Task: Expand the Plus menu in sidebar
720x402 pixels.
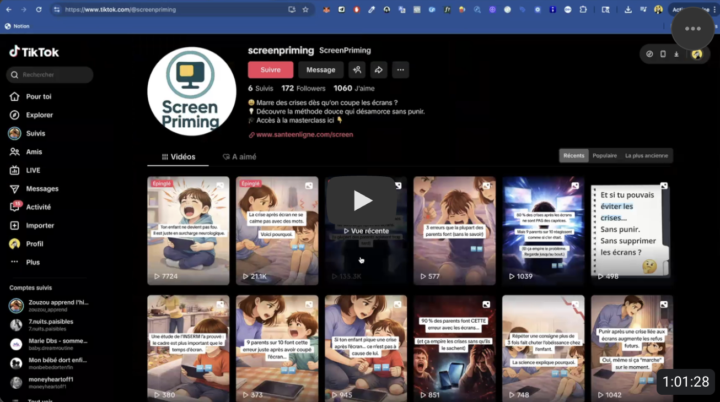Action: click(32, 262)
